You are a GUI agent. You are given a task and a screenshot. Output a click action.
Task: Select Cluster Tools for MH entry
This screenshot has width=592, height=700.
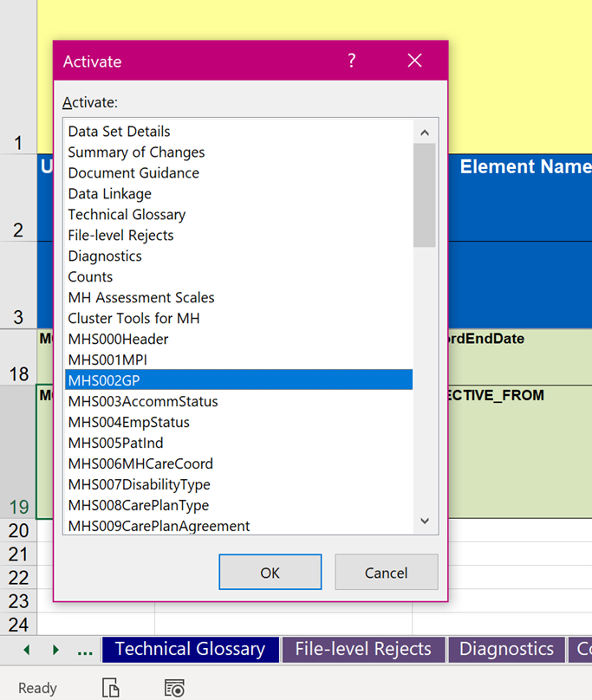point(238,318)
